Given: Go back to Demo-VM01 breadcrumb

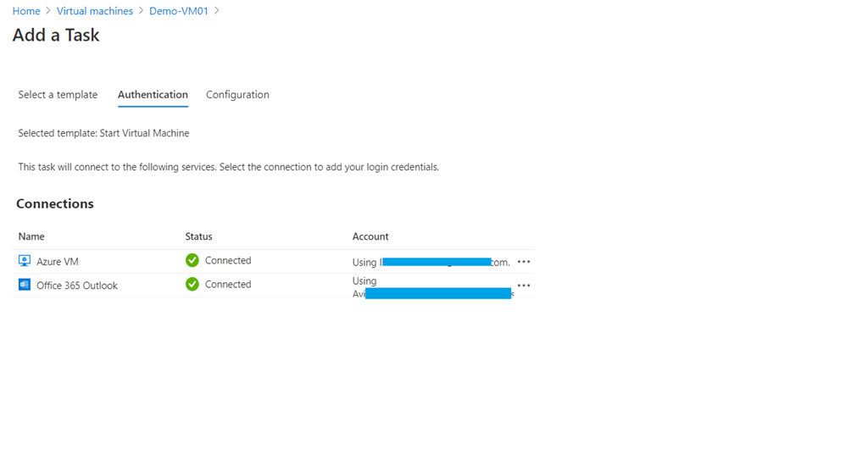Looking at the screenshot, I should tap(179, 11).
